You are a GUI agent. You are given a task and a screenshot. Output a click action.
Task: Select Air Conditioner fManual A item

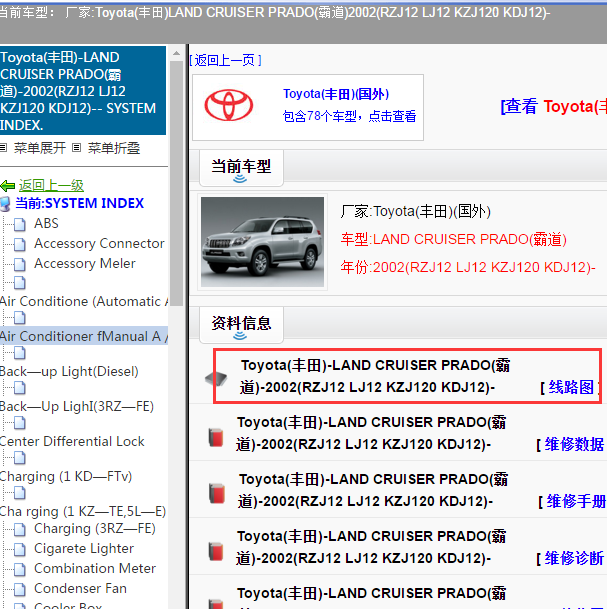pyautogui.click(x=84, y=337)
